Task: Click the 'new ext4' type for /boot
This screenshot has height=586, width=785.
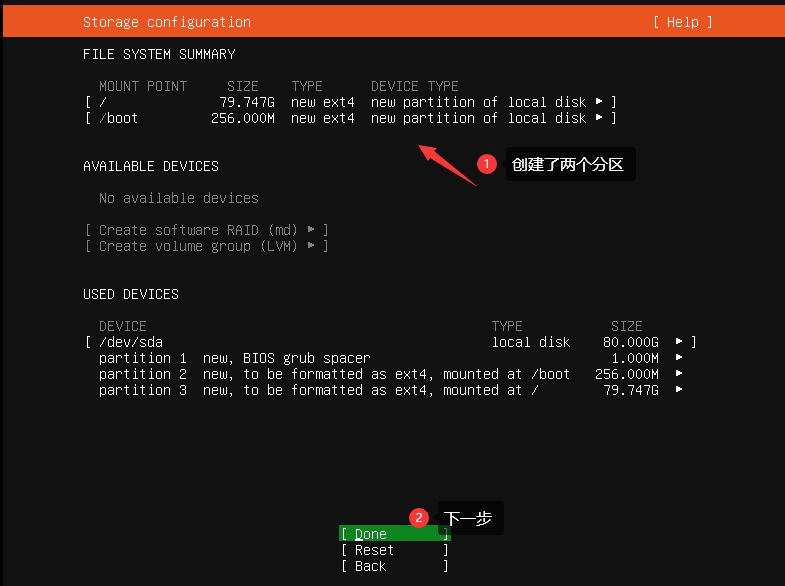Action: click(323, 118)
